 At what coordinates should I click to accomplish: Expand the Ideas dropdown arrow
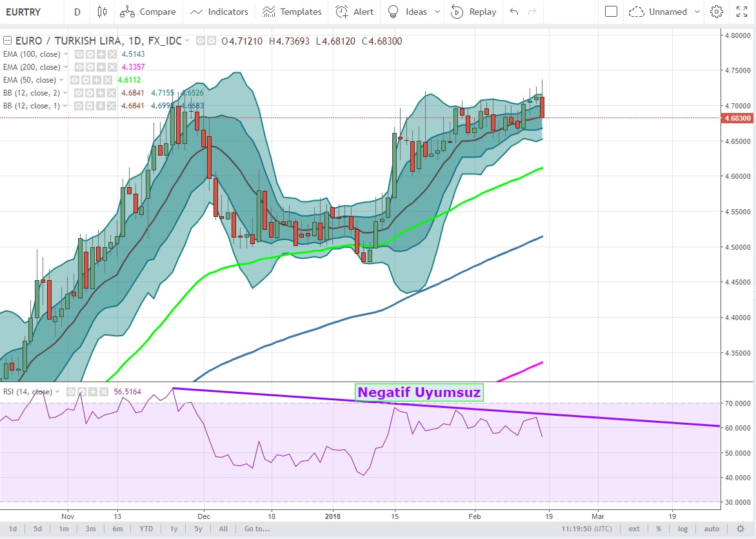pyautogui.click(x=437, y=12)
